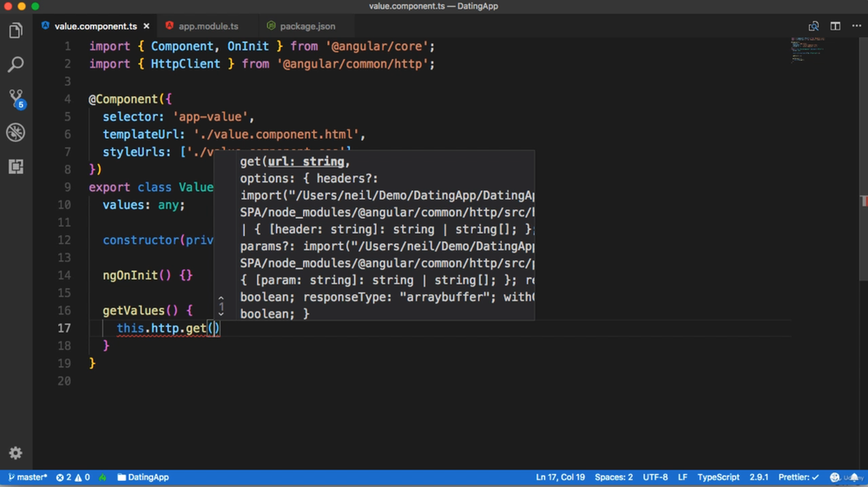The width and height of the screenshot is (868, 487).
Task: Open the editor More Actions menu
Action: [x=857, y=26]
